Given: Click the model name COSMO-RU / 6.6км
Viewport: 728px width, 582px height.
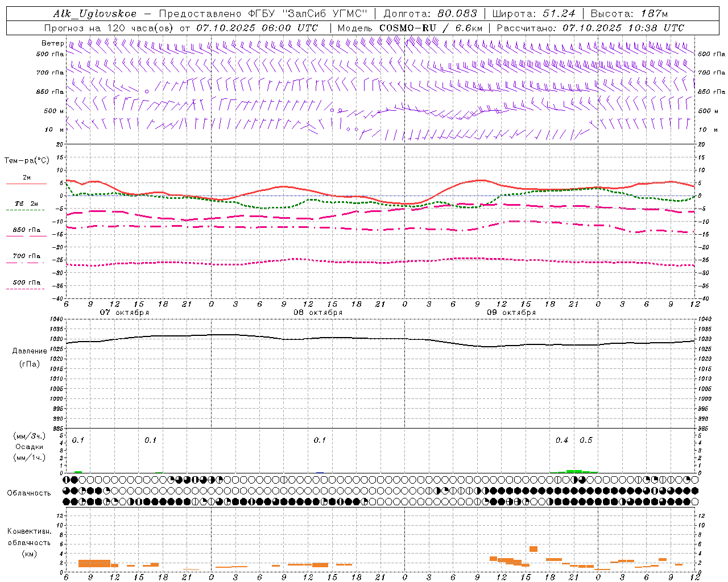Looking at the screenshot, I should click(x=431, y=27).
